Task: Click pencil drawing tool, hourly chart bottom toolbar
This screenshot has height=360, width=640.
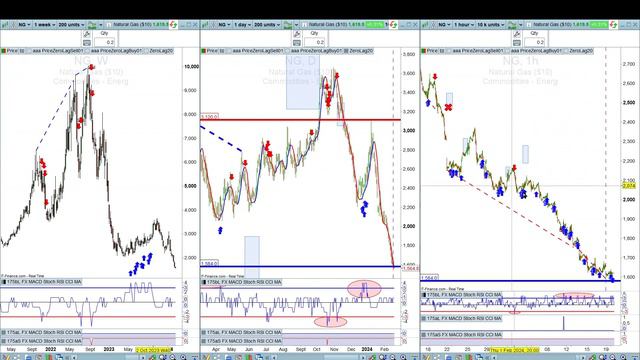Action: 426,357
